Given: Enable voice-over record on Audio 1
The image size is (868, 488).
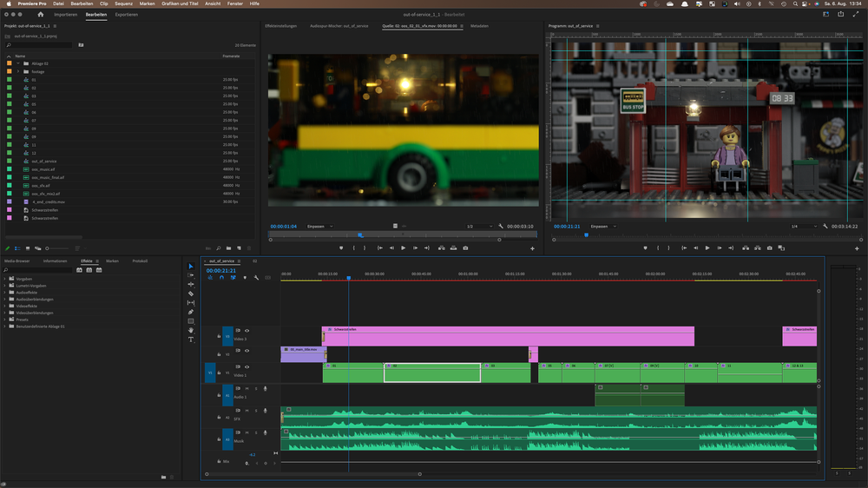Looking at the screenshot, I should pos(265,389).
